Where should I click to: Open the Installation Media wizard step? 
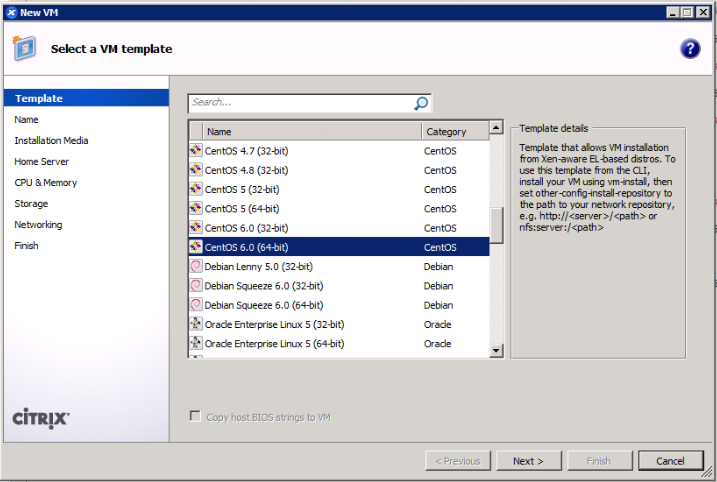point(51,141)
